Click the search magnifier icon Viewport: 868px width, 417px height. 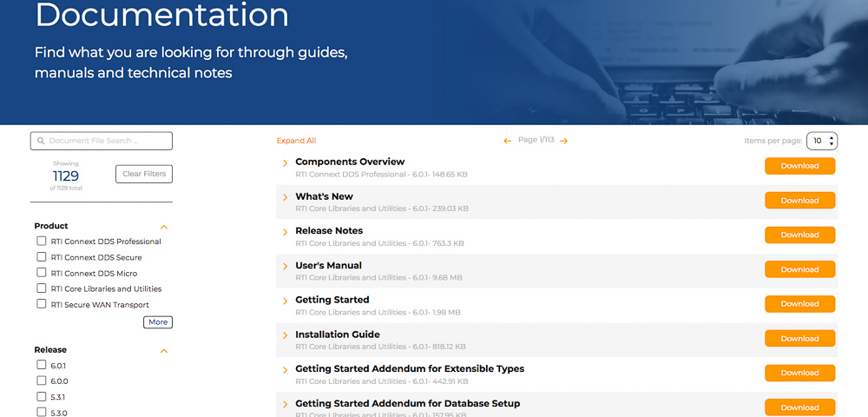click(41, 141)
